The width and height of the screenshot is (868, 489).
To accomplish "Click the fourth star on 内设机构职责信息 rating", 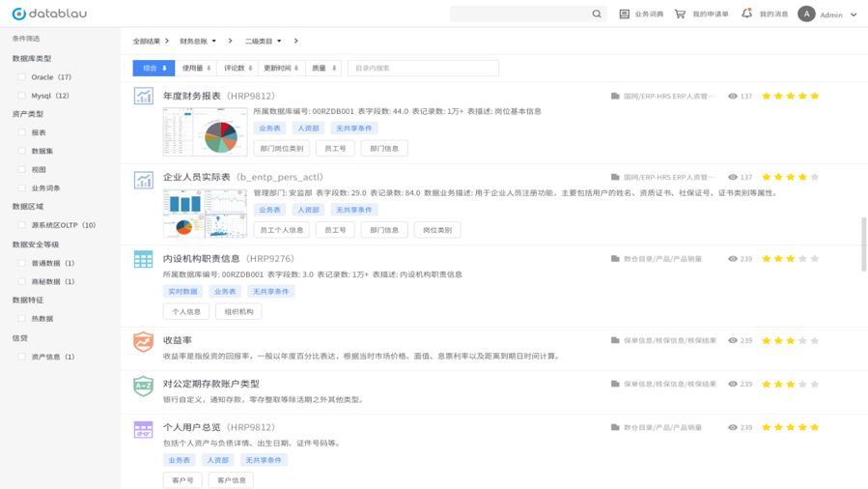I will click(802, 259).
